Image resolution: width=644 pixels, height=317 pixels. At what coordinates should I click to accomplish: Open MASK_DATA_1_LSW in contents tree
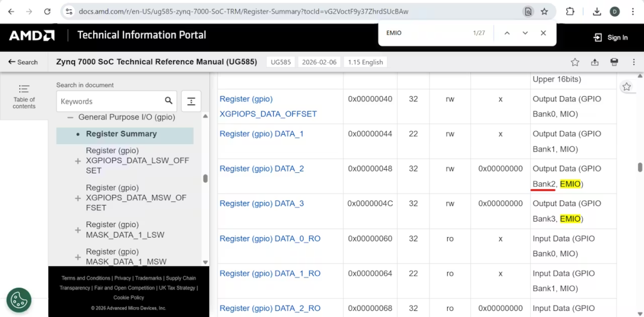click(x=125, y=230)
